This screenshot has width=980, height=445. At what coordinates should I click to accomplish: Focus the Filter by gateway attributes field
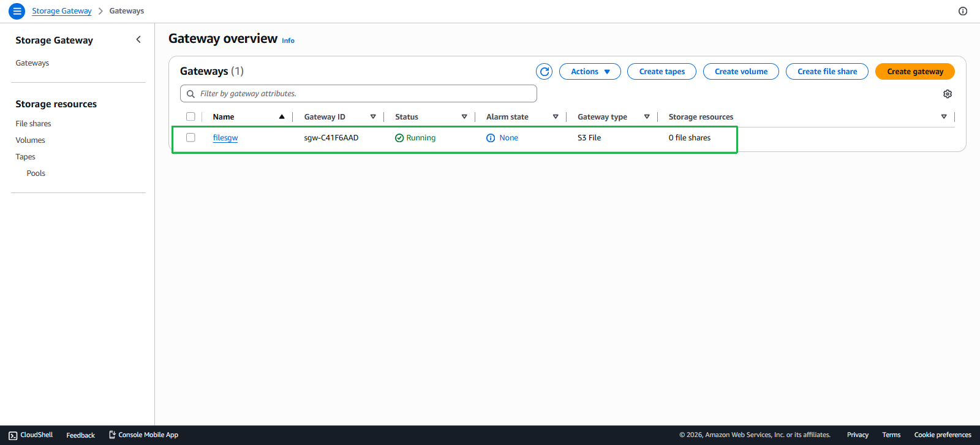point(358,94)
